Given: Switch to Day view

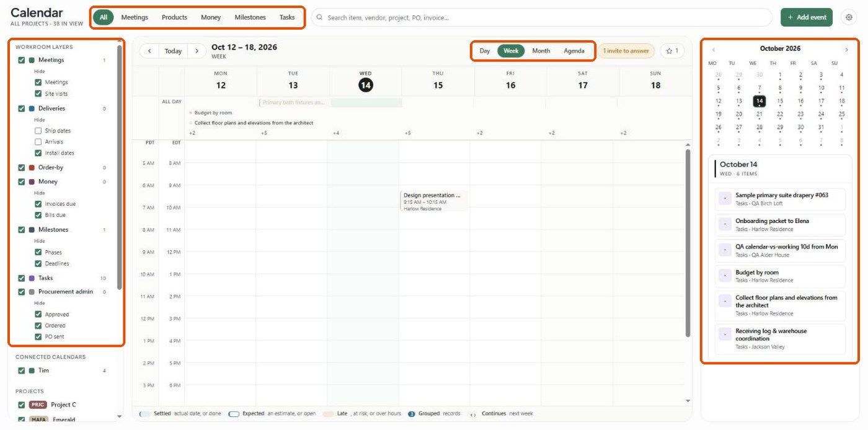Looking at the screenshot, I should 485,51.
